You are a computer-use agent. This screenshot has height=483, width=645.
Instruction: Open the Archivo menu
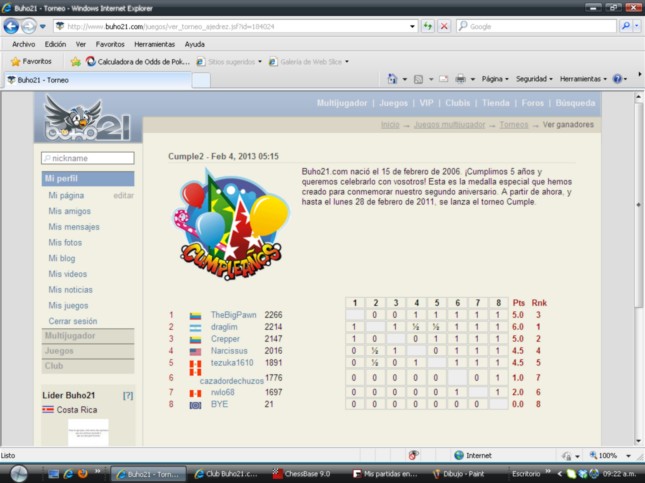click(x=23, y=44)
